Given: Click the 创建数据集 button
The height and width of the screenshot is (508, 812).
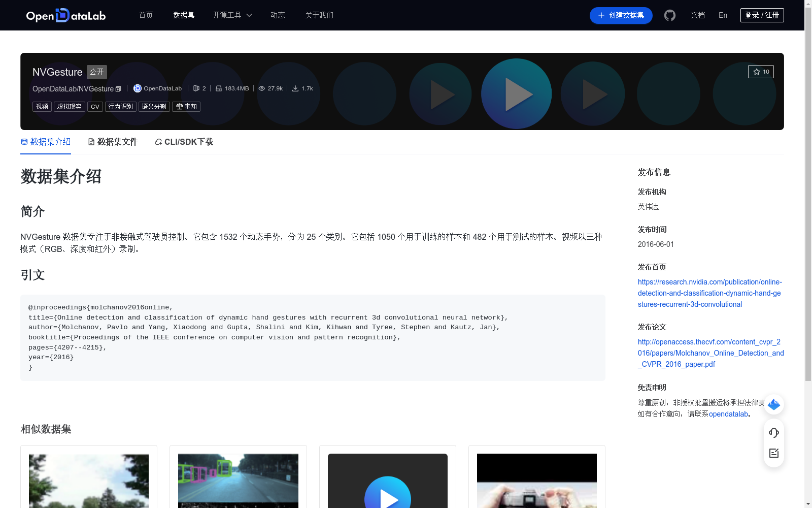Looking at the screenshot, I should pyautogui.click(x=621, y=15).
